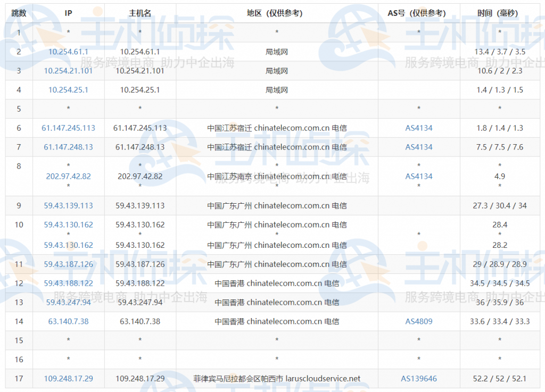Open IP link 109.248.17.29
This screenshot has height=392, width=545.
(68, 379)
